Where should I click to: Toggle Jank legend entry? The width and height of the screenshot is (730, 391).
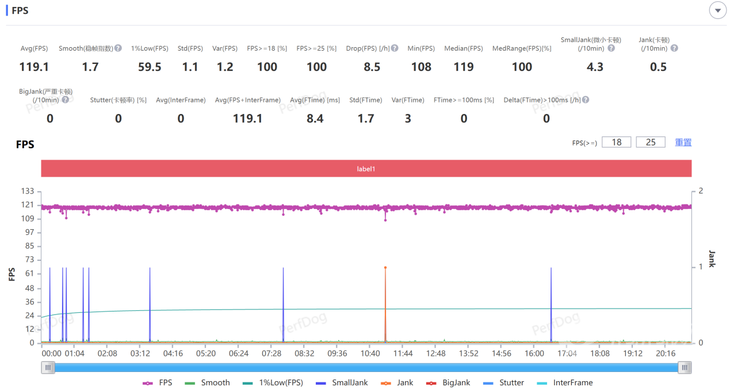[x=397, y=383]
